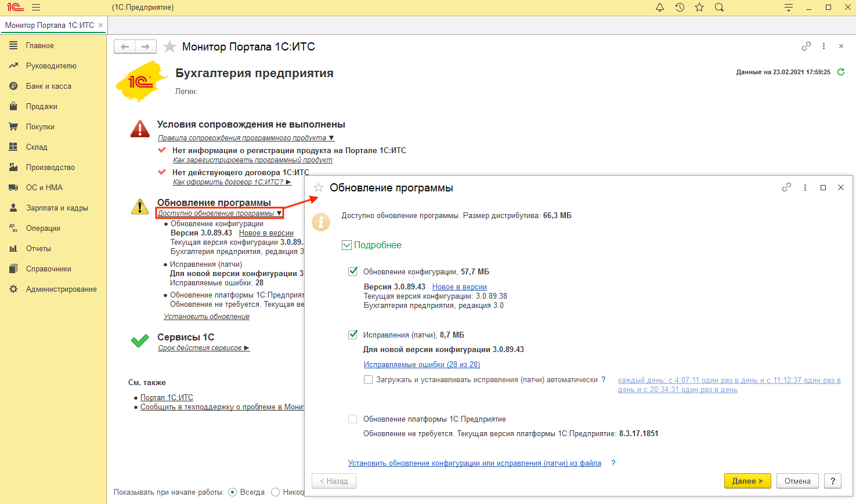Open Главное section in sidebar

point(40,45)
